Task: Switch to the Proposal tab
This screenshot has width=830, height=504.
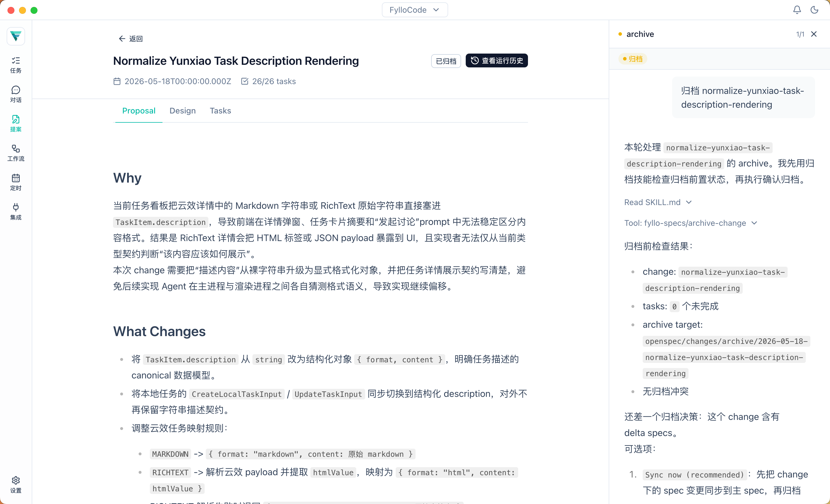Action: click(139, 111)
